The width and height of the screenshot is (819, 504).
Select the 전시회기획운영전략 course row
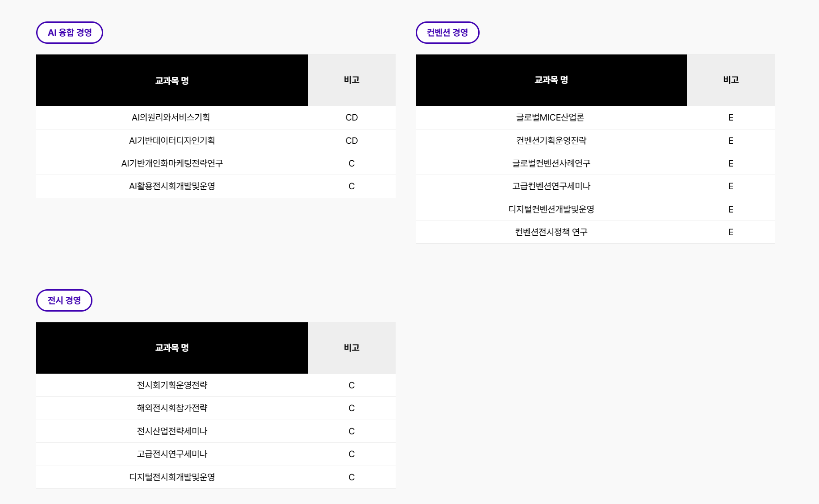[172, 385]
